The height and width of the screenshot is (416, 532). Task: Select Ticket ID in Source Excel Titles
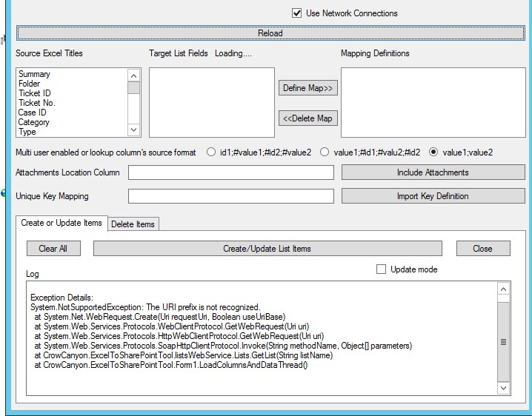(35, 93)
